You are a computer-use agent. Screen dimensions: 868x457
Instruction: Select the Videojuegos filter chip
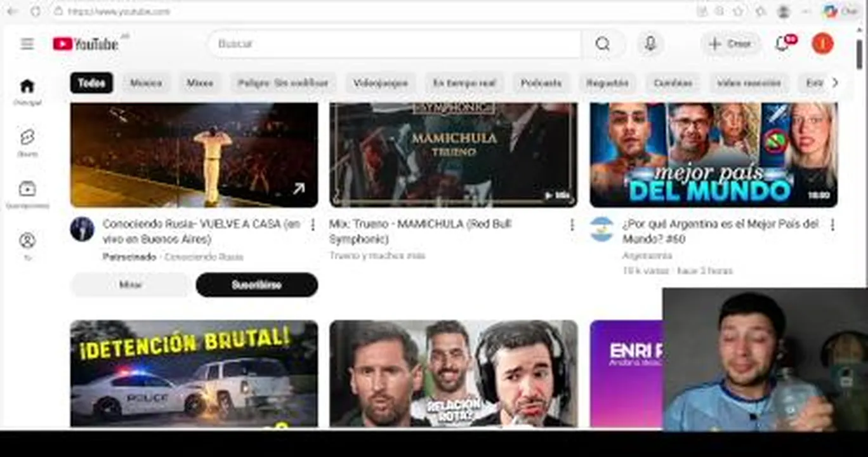point(381,83)
